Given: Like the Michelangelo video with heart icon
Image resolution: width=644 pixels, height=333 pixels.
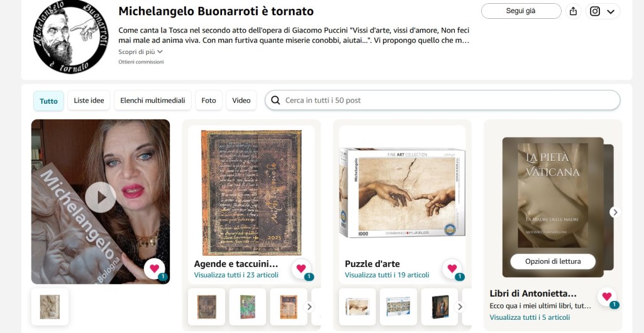Looking at the screenshot, I should pos(155,269).
